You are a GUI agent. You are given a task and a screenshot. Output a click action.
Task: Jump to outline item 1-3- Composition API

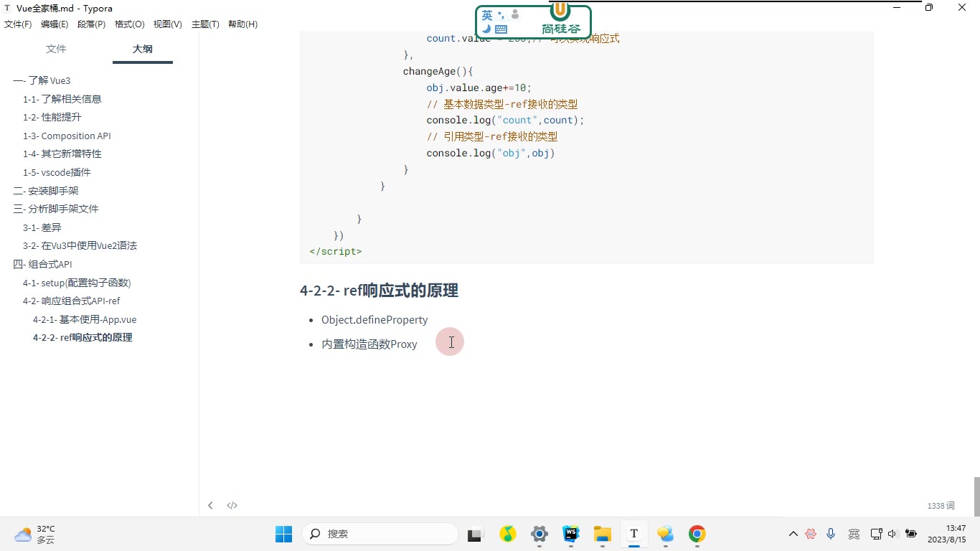(x=67, y=136)
